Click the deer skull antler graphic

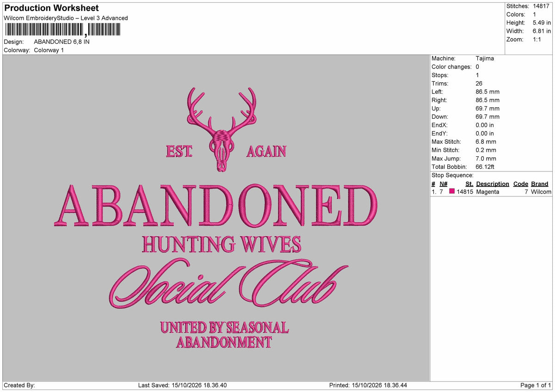click(x=222, y=129)
